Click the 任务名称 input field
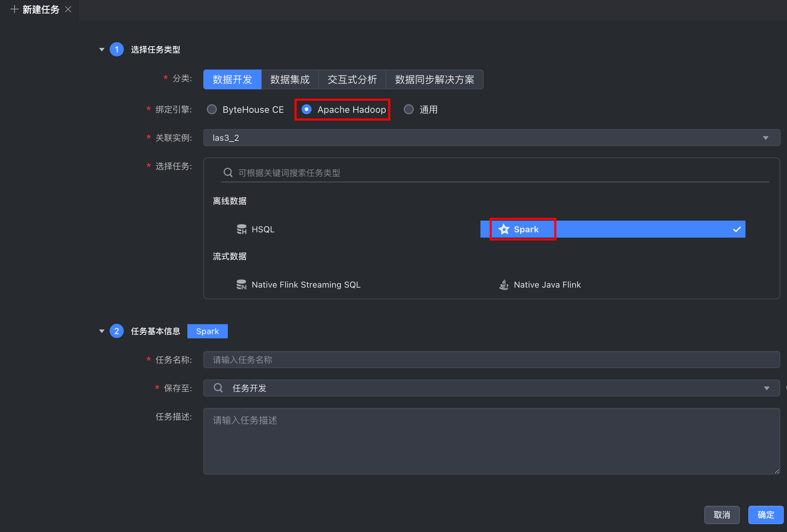Image resolution: width=787 pixels, height=532 pixels. [x=491, y=360]
